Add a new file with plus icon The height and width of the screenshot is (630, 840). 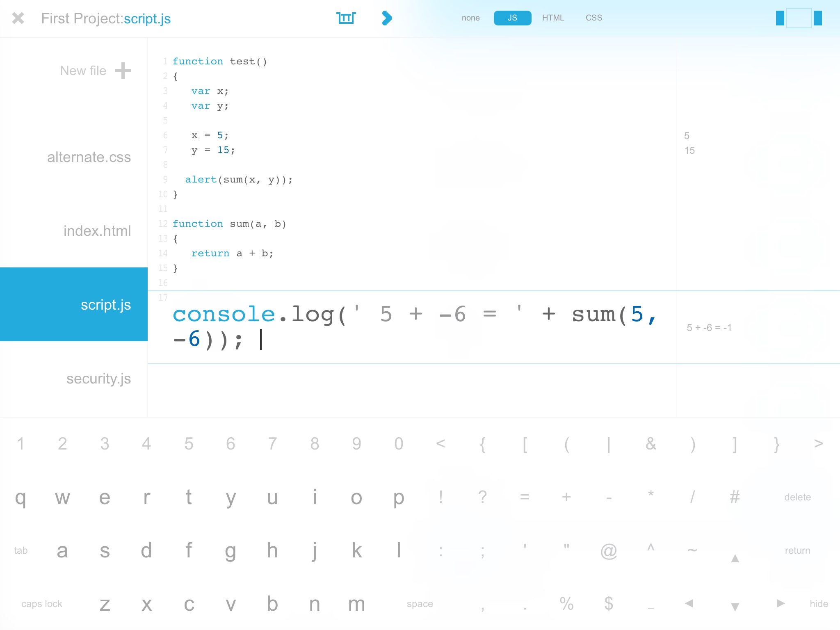point(123,71)
